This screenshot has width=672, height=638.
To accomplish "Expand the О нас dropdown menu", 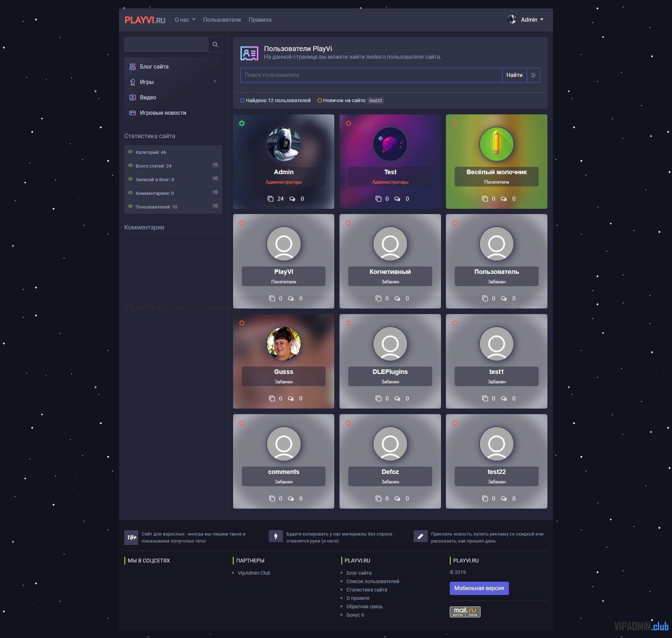I will point(185,20).
